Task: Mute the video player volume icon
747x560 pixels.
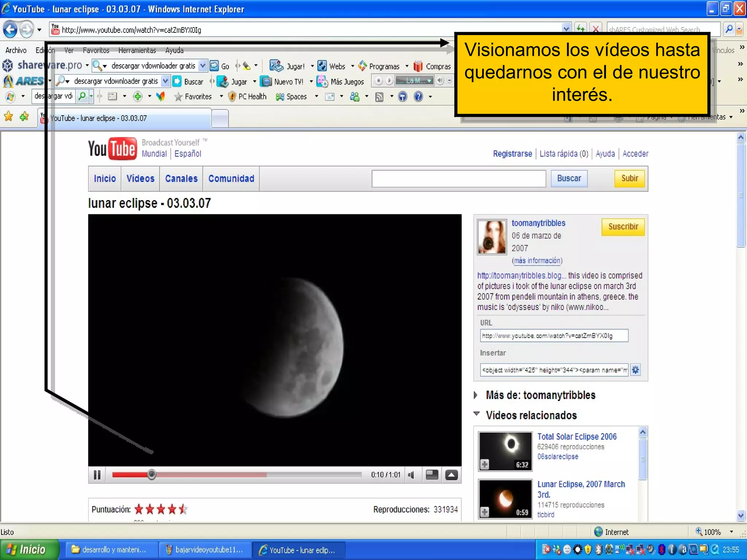Action: [x=411, y=475]
